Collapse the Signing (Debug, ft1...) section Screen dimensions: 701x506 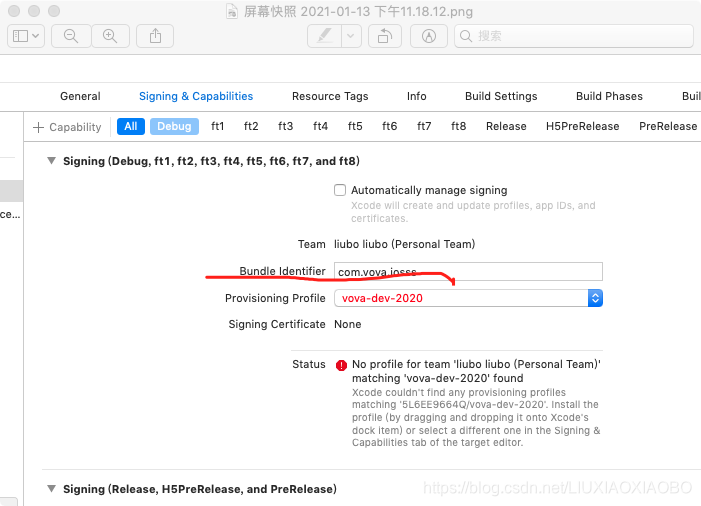(51, 160)
